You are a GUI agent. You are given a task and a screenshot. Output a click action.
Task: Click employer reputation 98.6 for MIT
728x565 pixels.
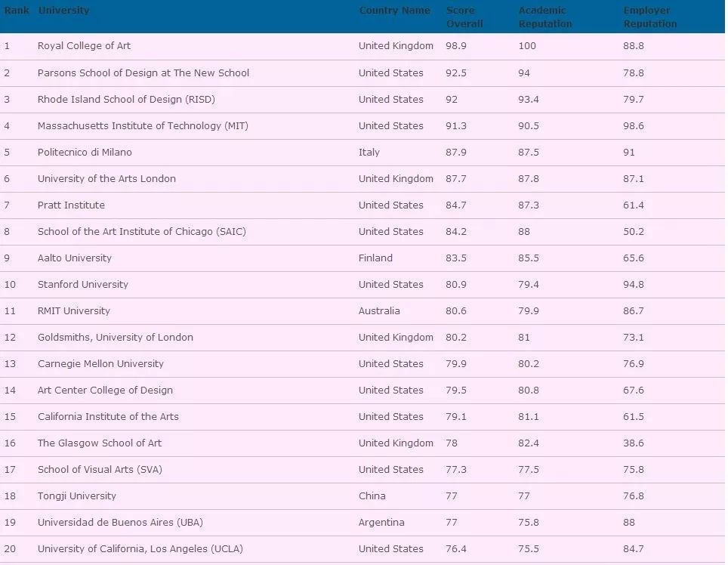[x=634, y=126]
